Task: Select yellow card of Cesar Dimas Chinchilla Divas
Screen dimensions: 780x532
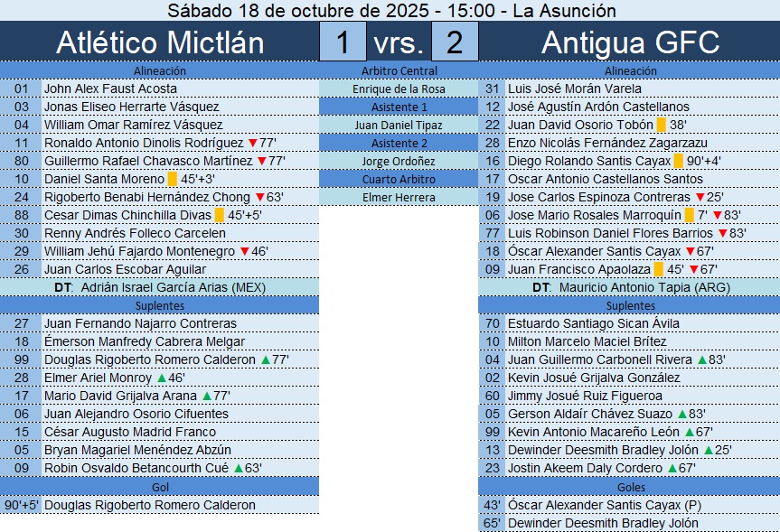Action: click(219, 215)
